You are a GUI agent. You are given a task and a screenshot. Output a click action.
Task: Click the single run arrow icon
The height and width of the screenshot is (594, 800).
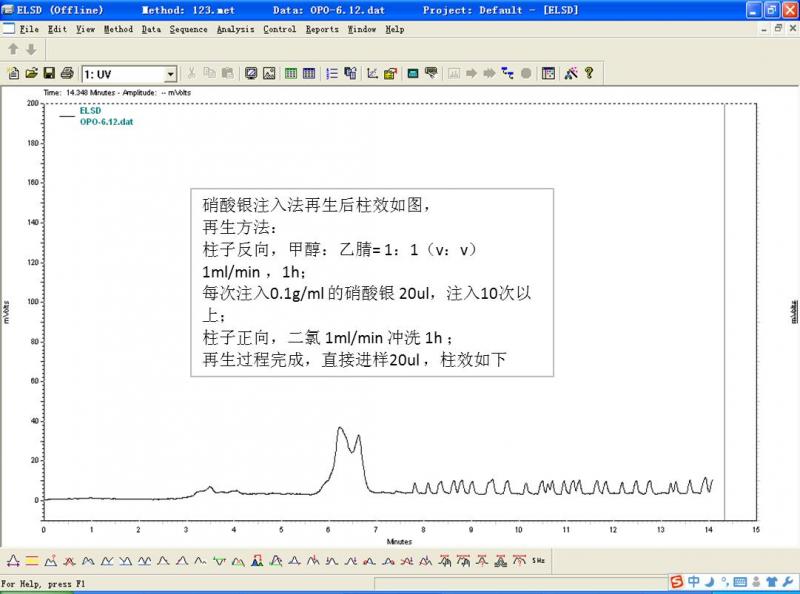coord(471,73)
